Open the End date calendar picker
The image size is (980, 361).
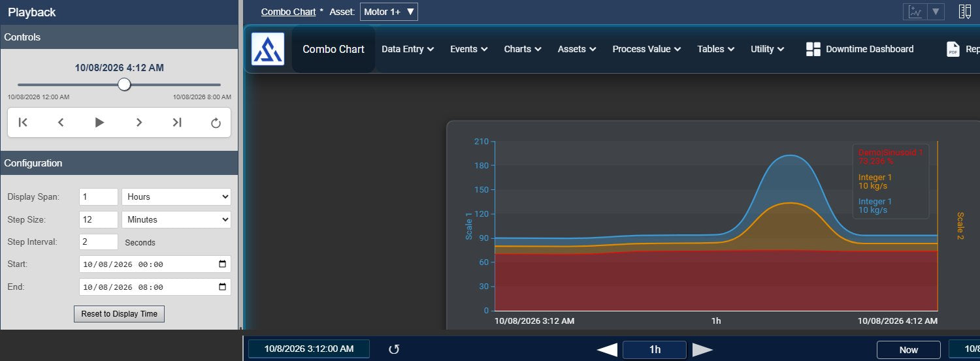pyautogui.click(x=222, y=287)
